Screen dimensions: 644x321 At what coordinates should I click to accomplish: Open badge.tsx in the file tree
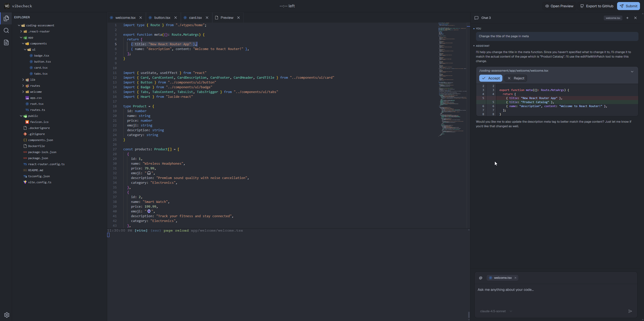[42, 56]
